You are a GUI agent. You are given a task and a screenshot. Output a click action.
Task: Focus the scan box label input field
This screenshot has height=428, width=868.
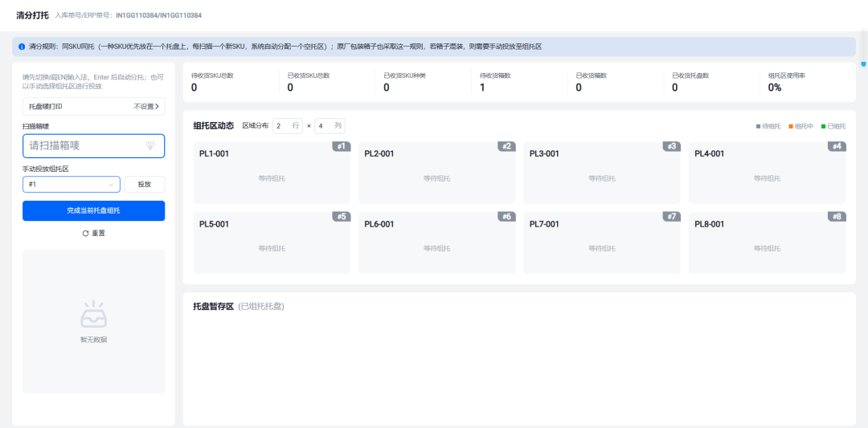tap(93, 146)
